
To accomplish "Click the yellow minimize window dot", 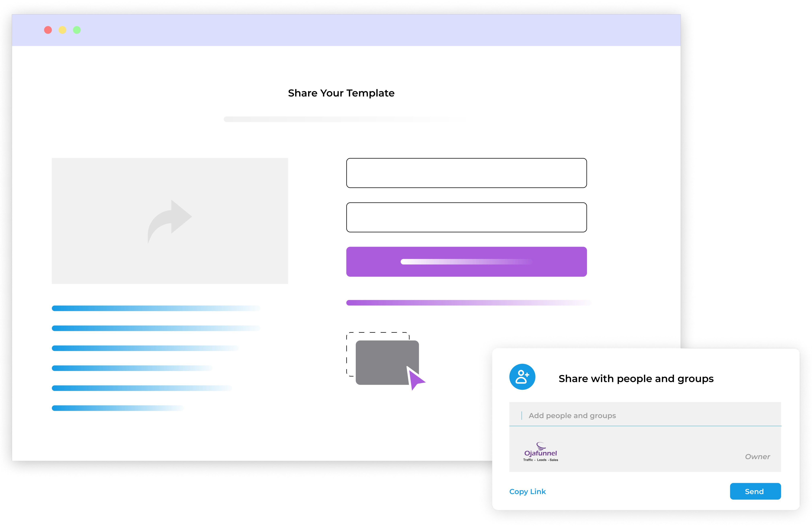I will 62,30.
